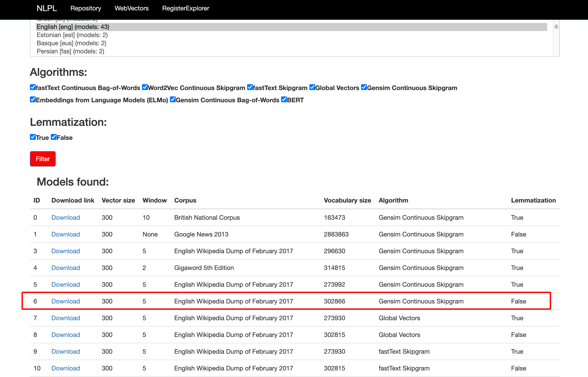Open the WebVectors nav item
This screenshot has height=377, width=588.
coord(132,8)
